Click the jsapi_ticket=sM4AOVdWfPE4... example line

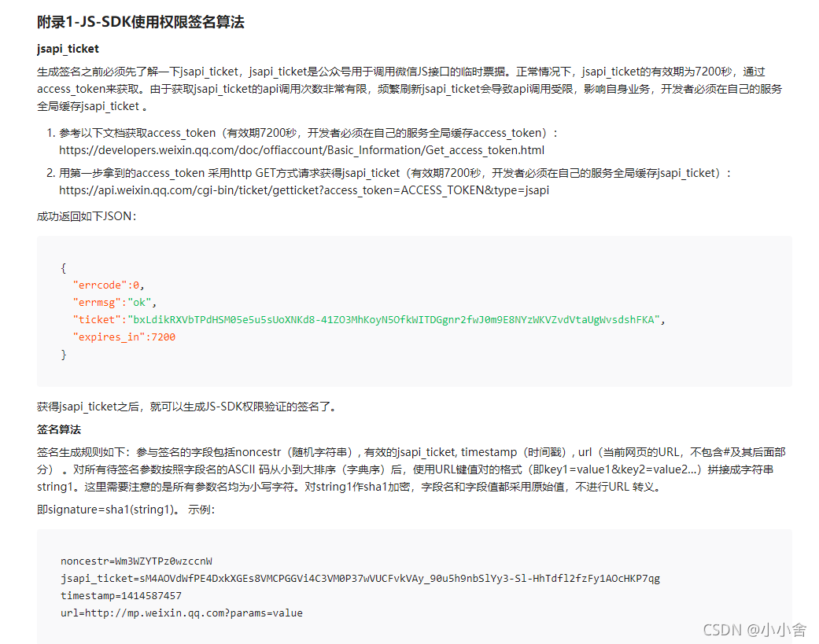point(360,578)
